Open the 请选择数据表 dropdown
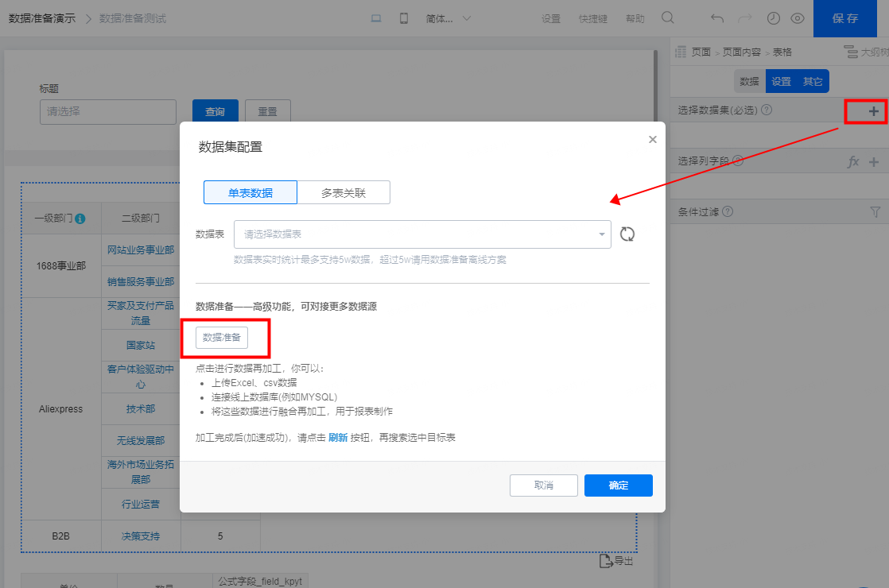Image resolution: width=889 pixels, height=588 pixels. (x=422, y=234)
